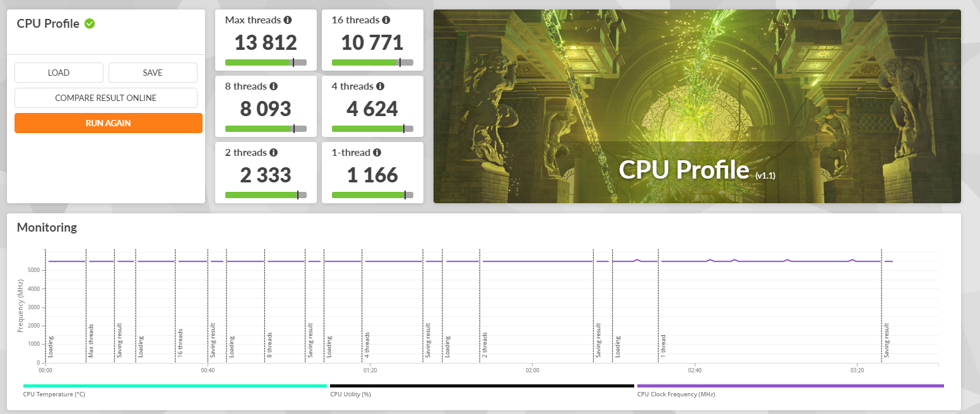Screen dimensions: 980x414
Task: Click the 16 threads score 10 771
Action: point(372,43)
